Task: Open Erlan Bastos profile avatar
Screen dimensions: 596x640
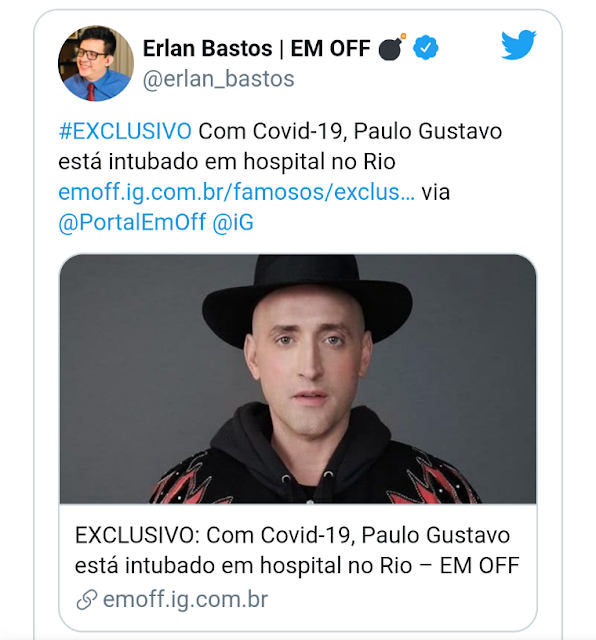Action: pos(96,63)
